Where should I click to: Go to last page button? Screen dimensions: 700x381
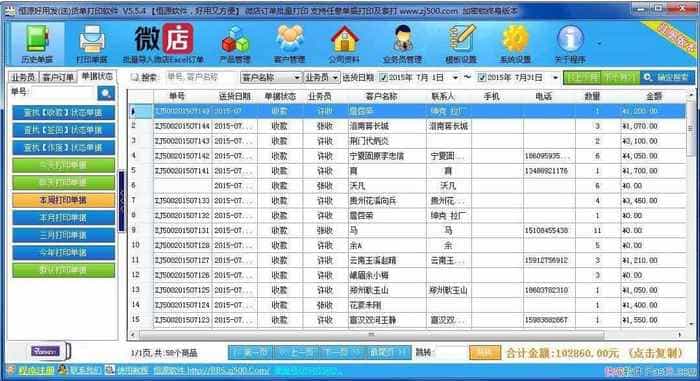(388, 352)
